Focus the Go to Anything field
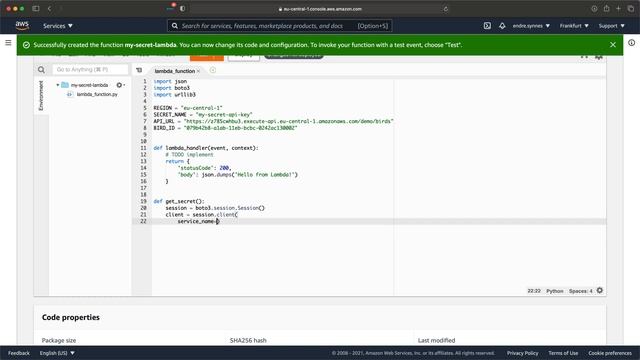 click(90, 70)
